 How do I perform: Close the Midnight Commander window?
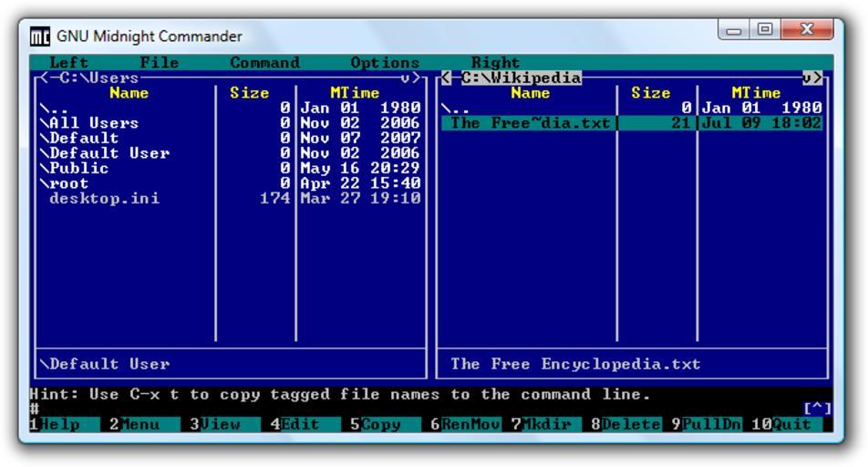point(807,29)
